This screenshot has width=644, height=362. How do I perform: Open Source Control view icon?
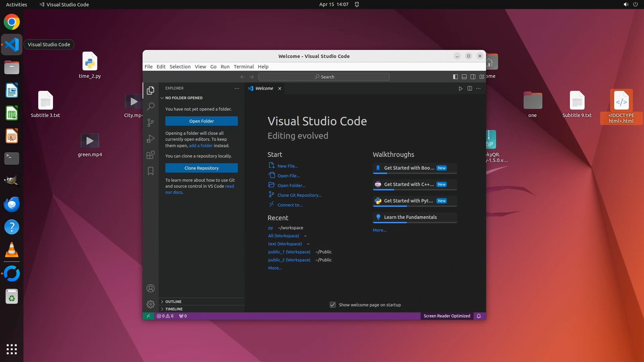pos(151,122)
